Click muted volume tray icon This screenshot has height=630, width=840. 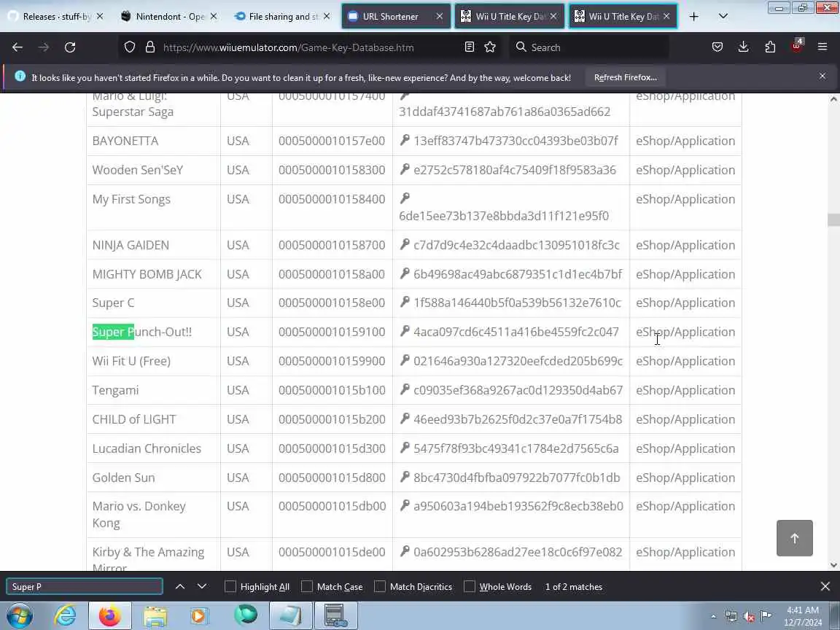tap(749, 617)
